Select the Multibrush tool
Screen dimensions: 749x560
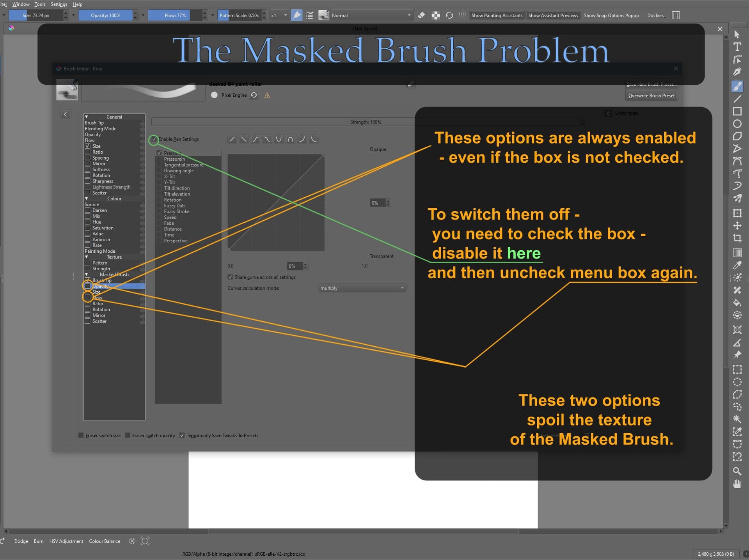pyautogui.click(x=737, y=198)
